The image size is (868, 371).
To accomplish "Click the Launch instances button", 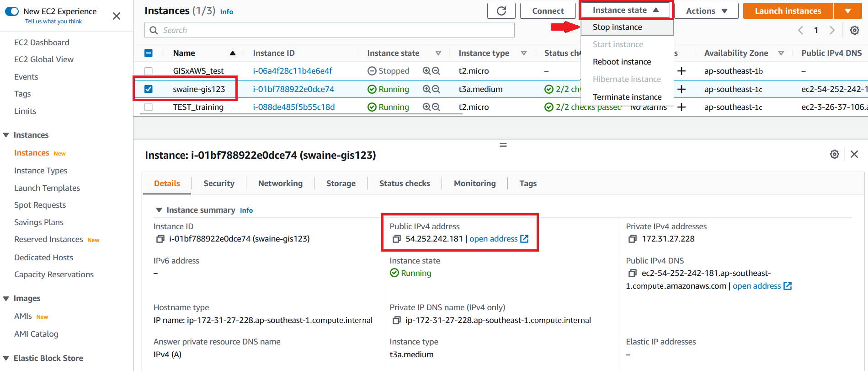I will [788, 11].
